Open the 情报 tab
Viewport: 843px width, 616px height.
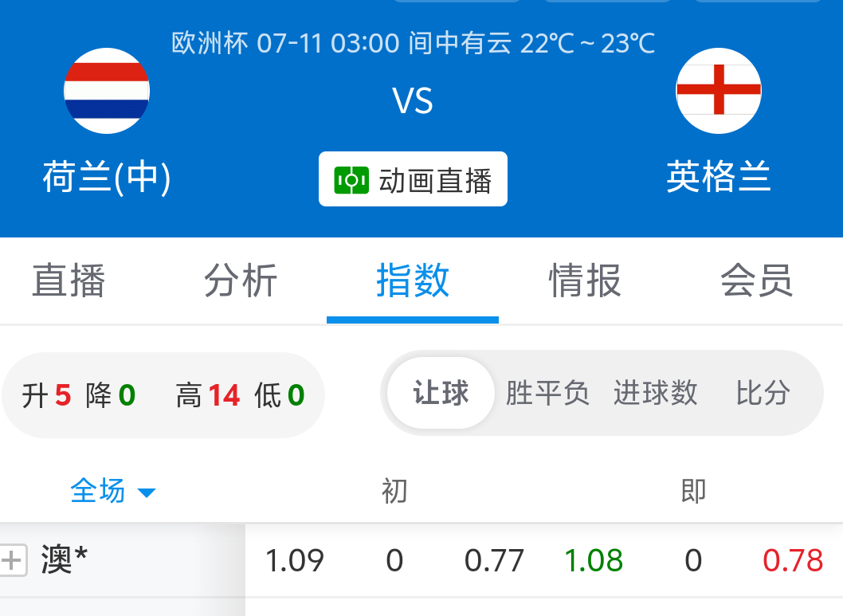(585, 281)
